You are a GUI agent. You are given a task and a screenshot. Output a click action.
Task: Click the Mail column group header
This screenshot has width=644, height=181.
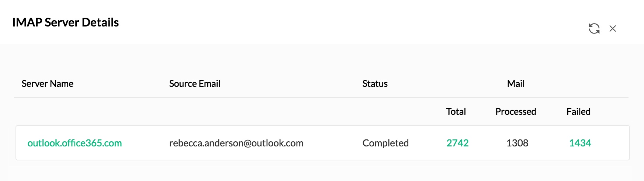[516, 84]
